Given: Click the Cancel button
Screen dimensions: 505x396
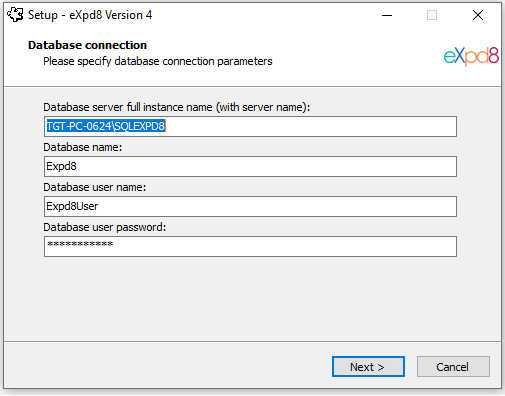Looking at the screenshot, I should (453, 367).
